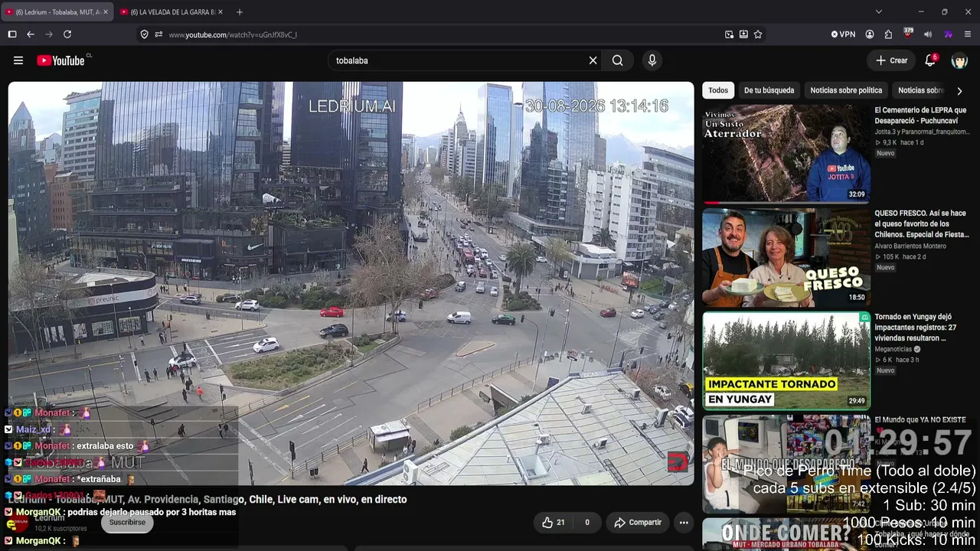Bookmark this page with the star
The height and width of the screenshot is (551, 980).
(758, 34)
